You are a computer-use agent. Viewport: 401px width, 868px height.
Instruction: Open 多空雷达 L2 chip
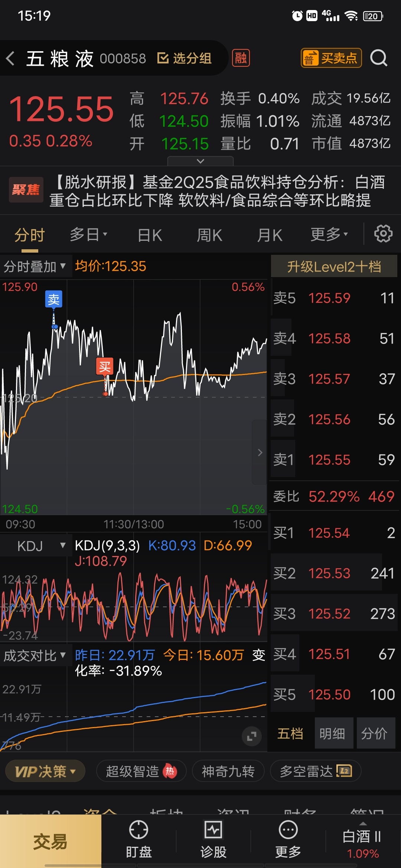click(316, 771)
